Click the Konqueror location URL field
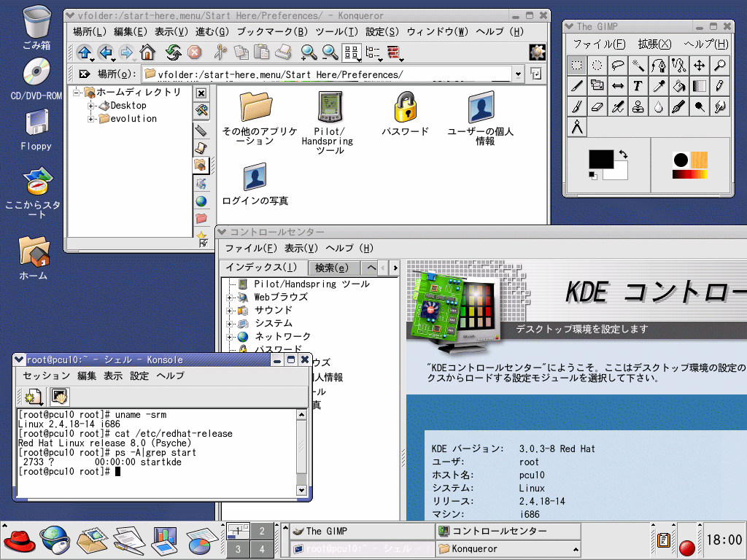Viewport: 747px width, 560px height. tap(328, 74)
